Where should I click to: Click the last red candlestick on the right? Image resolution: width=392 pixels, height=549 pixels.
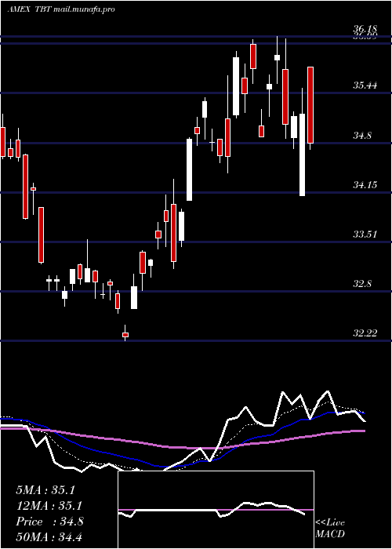click(x=310, y=104)
